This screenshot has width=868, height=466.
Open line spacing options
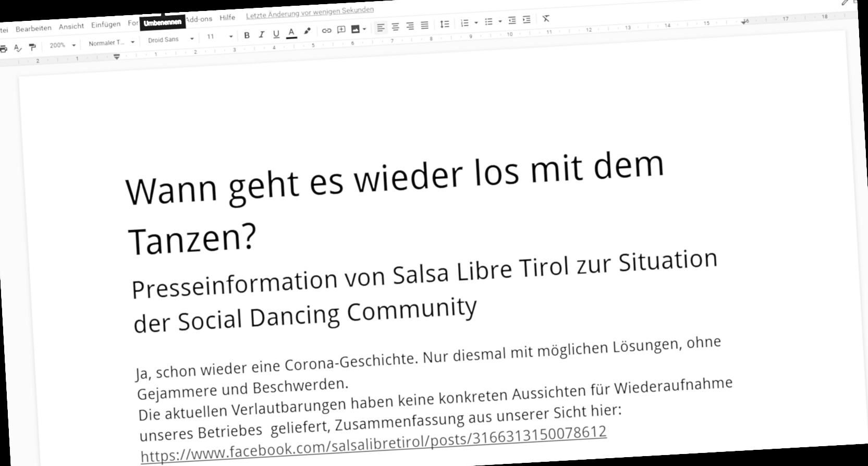445,24
